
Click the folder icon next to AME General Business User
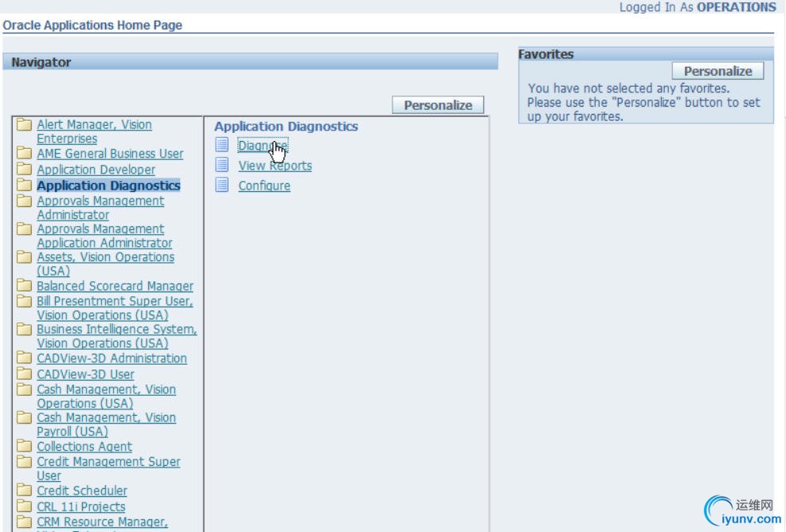coord(24,153)
